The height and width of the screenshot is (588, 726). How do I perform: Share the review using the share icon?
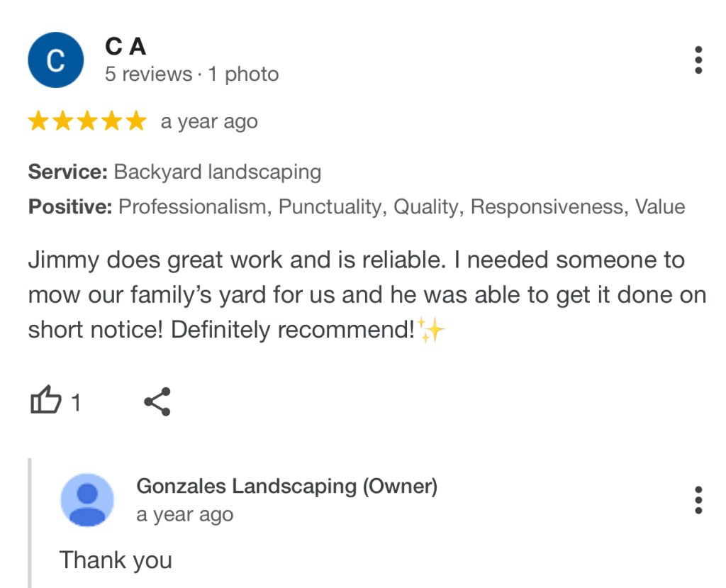coord(157,401)
